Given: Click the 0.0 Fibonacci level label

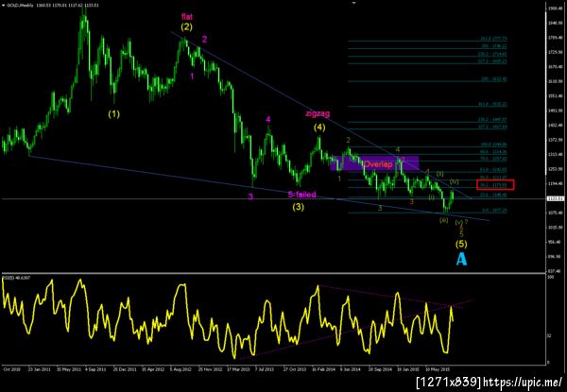Looking at the screenshot, I should 494,211.
